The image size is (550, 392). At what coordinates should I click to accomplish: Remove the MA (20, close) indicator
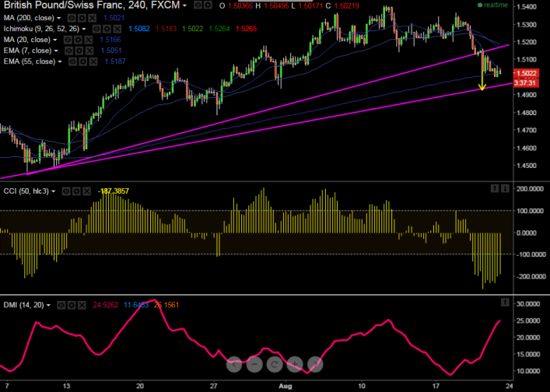[x=89, y=40]
